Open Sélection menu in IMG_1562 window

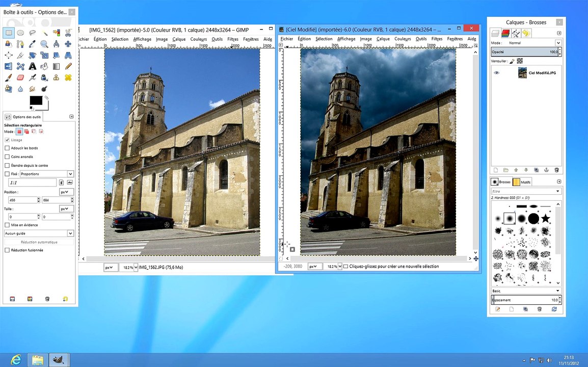point(120,39)
